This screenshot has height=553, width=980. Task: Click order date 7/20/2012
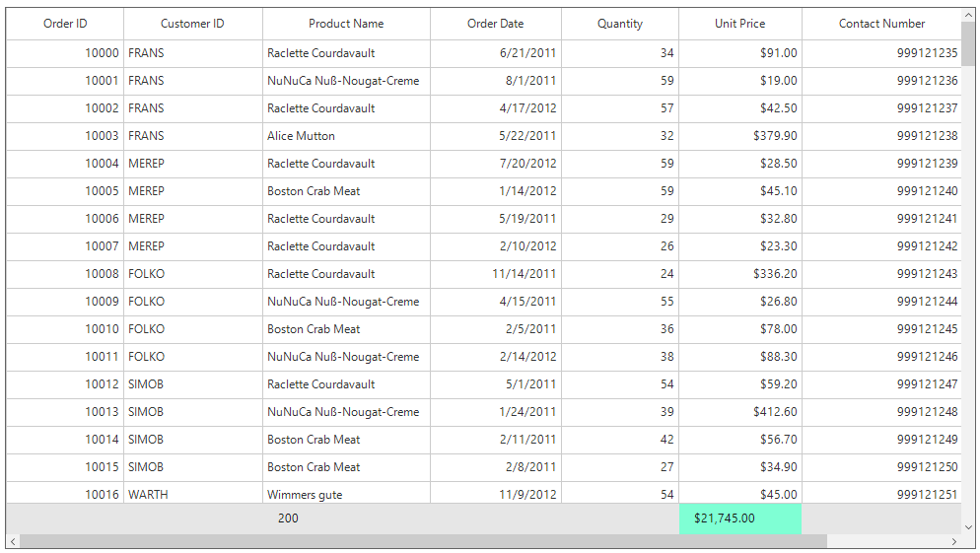pyautogui.click(x=496, y=164)
